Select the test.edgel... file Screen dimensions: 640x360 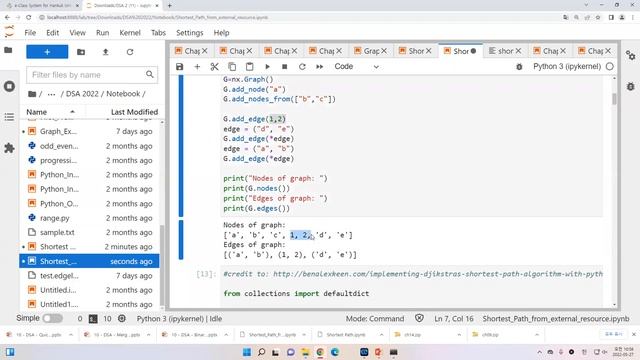click(90, 276)
